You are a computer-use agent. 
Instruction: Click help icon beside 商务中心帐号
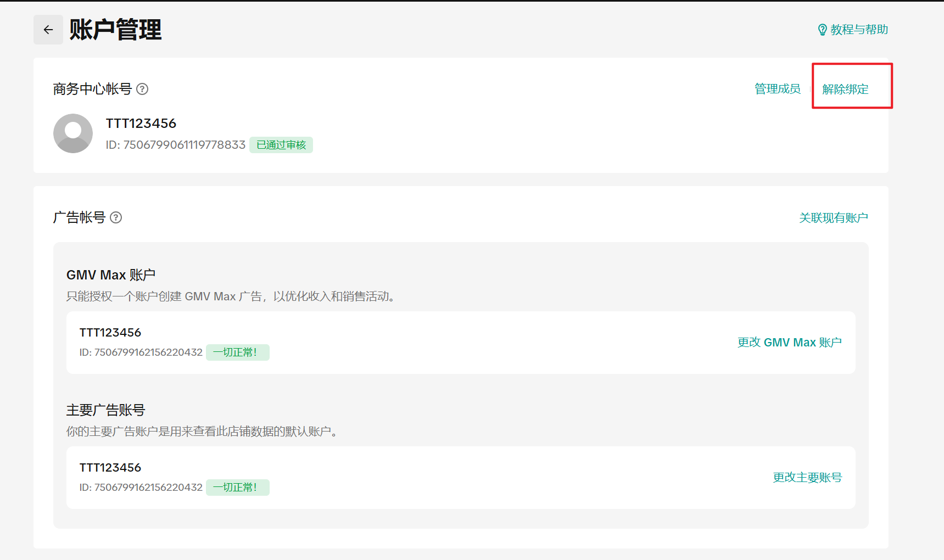tap(142, 89)
